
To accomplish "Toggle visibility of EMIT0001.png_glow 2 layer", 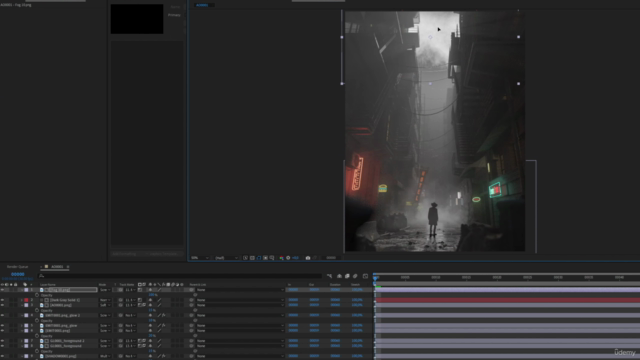I will [2, 316].
